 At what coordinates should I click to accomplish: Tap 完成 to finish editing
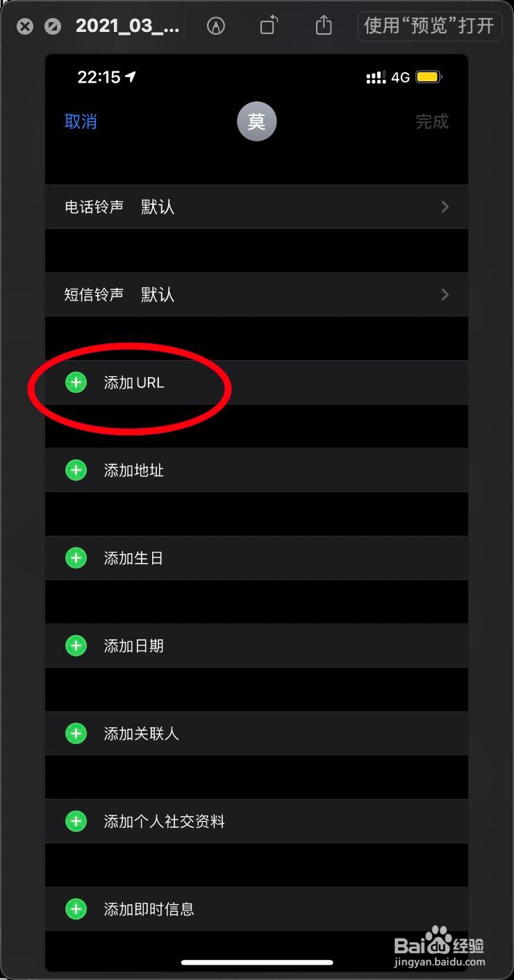(x=432, y=121)
